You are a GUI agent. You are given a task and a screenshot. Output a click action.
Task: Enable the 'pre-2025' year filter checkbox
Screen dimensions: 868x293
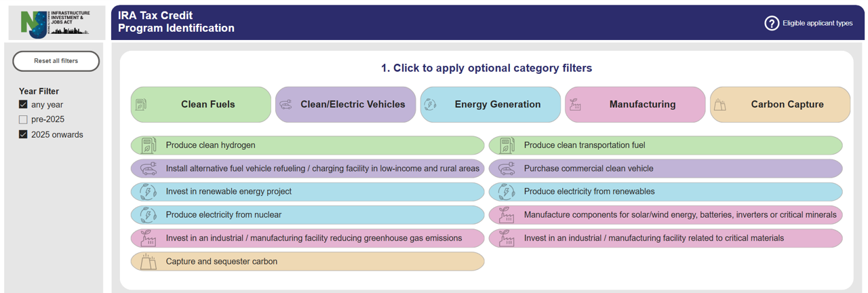tap(23, 119)
